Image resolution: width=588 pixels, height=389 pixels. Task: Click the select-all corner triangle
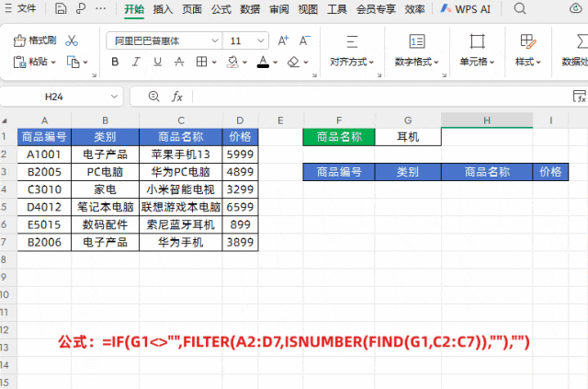5,120
